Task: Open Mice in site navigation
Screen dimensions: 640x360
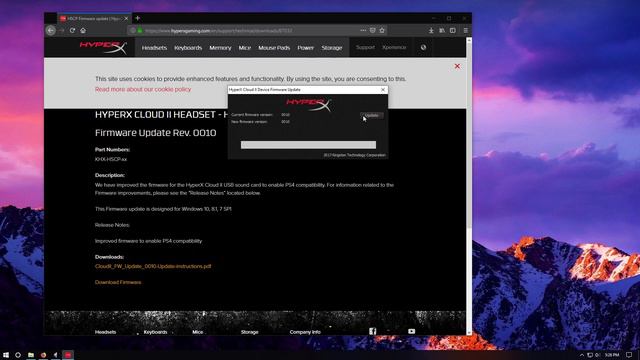Action: tap(245, 48)
